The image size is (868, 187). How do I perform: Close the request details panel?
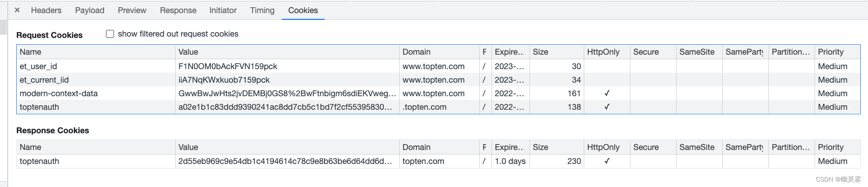tap(17, 10)
